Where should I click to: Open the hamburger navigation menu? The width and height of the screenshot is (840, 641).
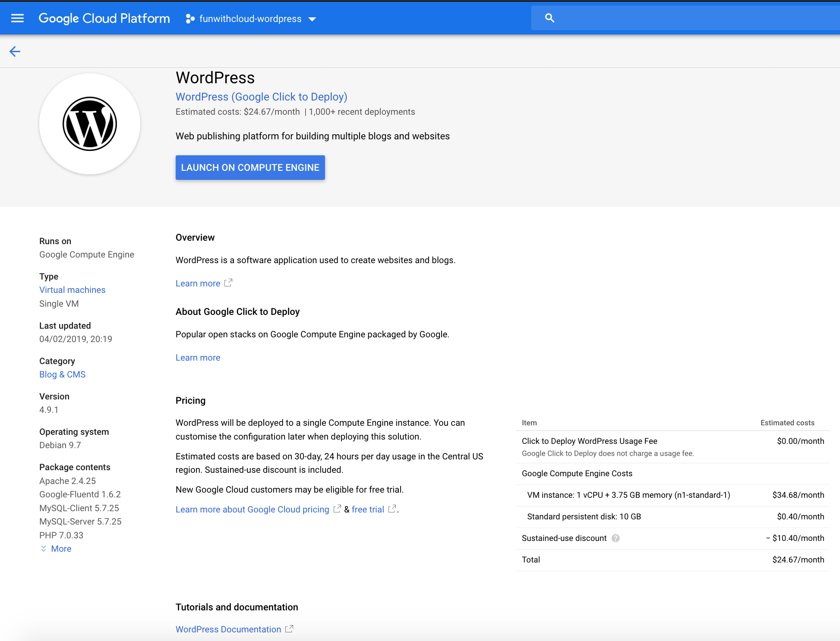pyautogui.click(x=17, y=19)
